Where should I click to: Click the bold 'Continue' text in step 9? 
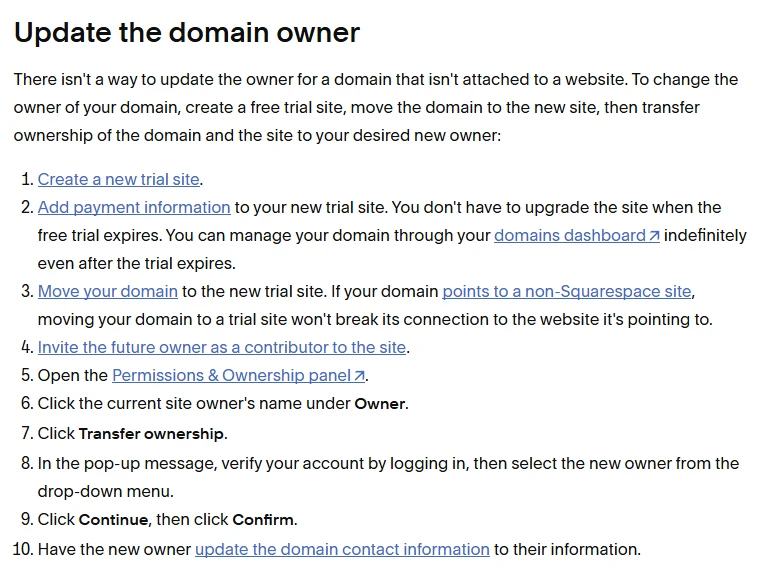point(114,520)
